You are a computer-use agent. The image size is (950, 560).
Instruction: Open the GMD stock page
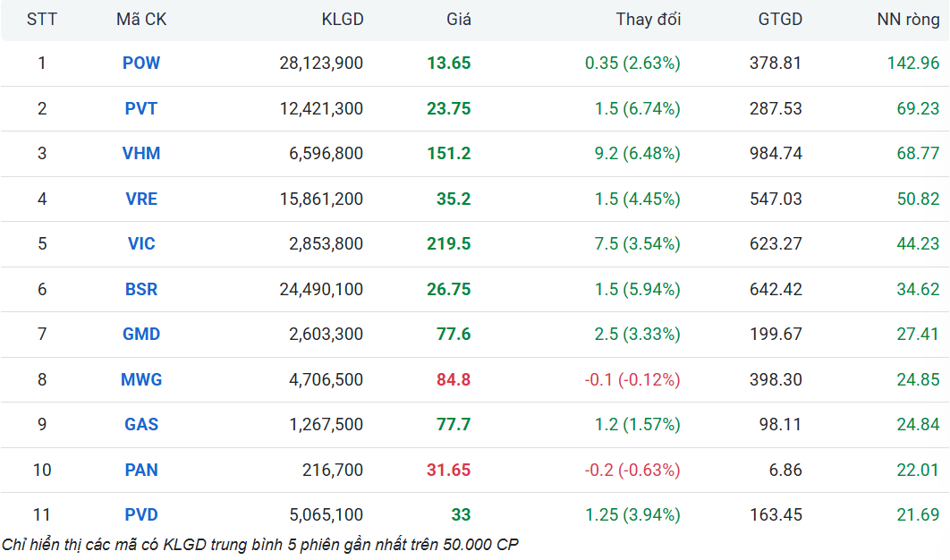(x=141, y=334)
